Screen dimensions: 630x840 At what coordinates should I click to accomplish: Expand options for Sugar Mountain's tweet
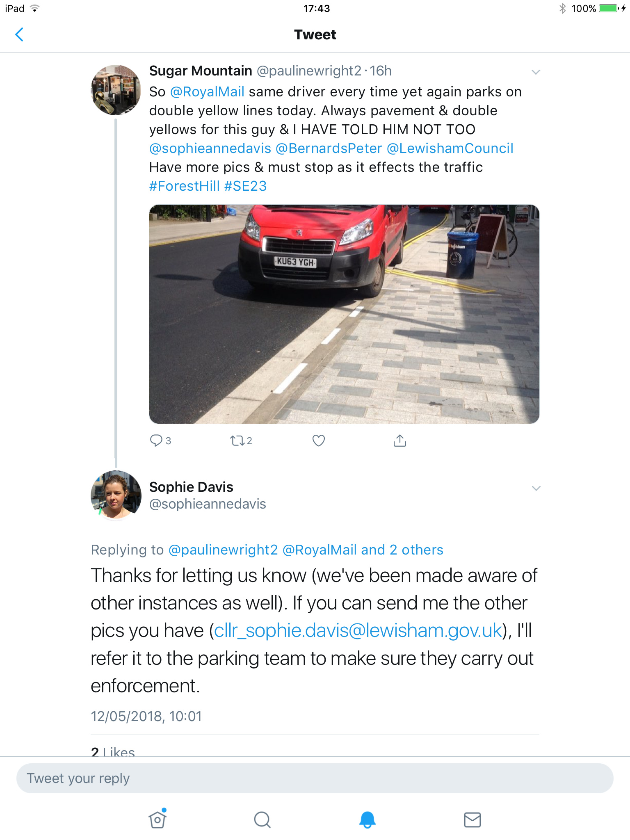tap(536, 72)
